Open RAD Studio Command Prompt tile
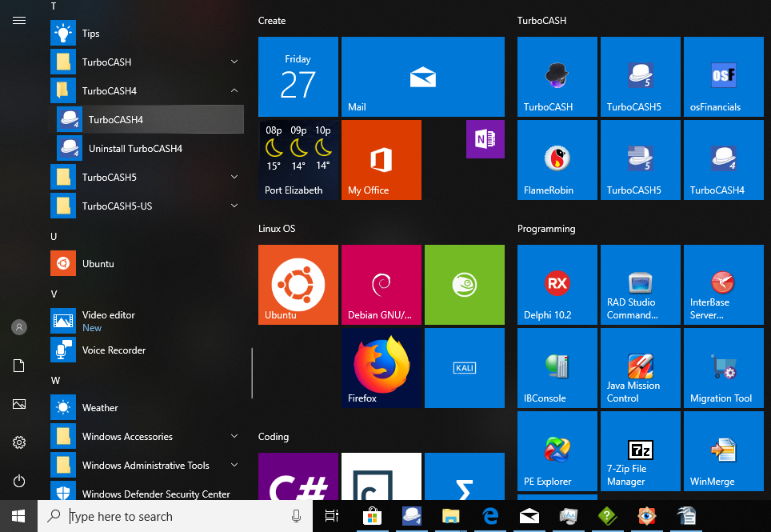Viewport: 771px width, 532px height. tap(640, 285)
